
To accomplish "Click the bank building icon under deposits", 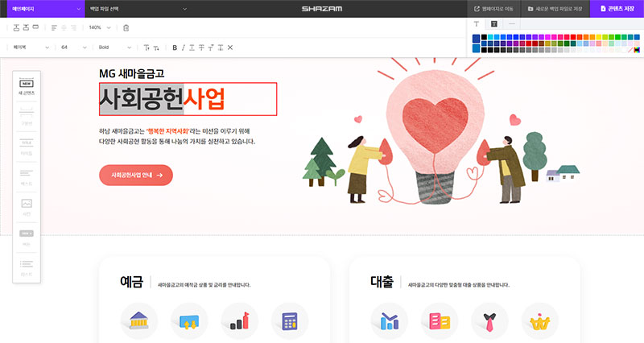I will coord(138,321).
